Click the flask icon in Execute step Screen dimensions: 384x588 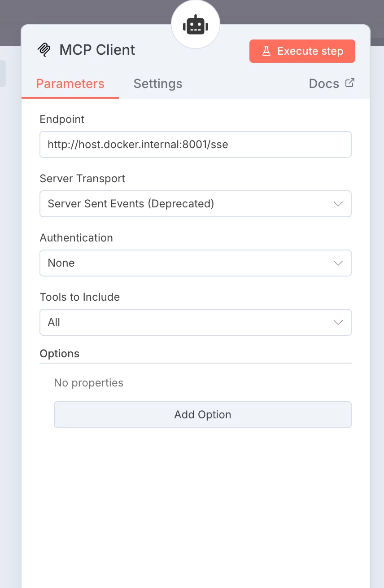click(266, 51)
